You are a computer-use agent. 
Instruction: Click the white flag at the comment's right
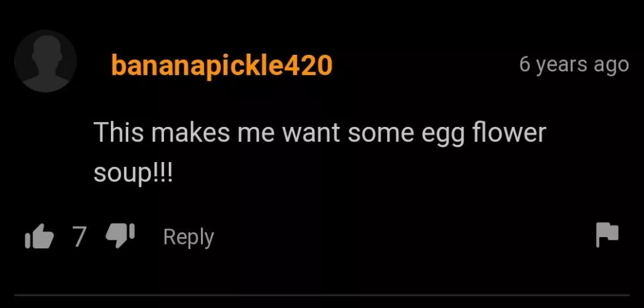607,236
